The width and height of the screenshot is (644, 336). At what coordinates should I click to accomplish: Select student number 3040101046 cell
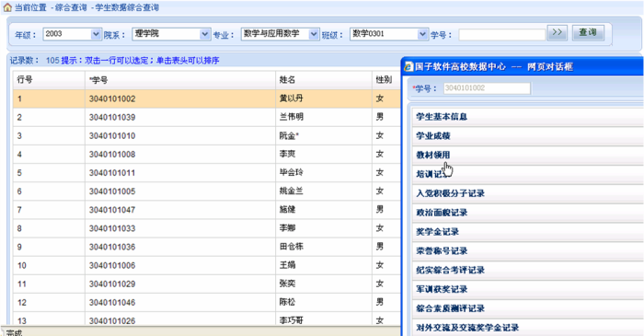point(180,302)
